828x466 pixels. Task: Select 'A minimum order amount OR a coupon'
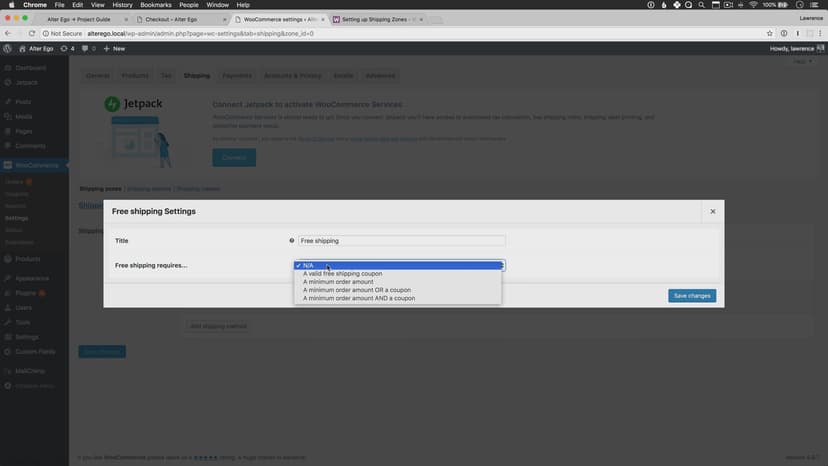(357, 290)
